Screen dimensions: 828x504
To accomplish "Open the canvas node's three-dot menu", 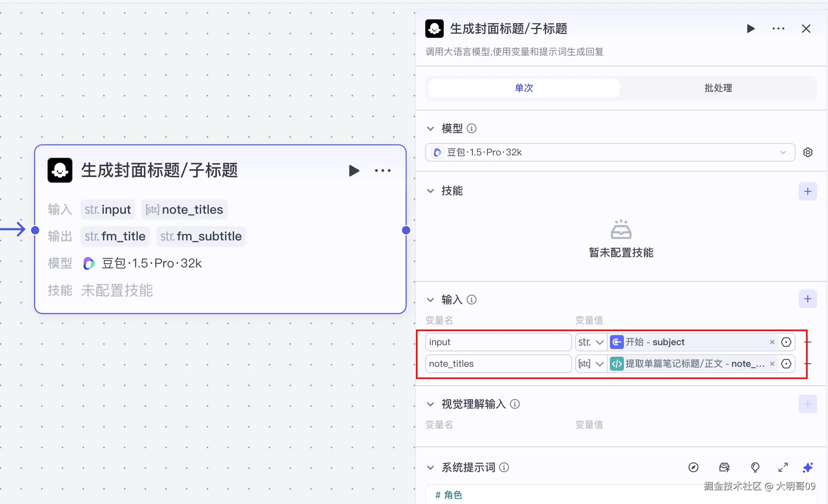I will (383, 170).
